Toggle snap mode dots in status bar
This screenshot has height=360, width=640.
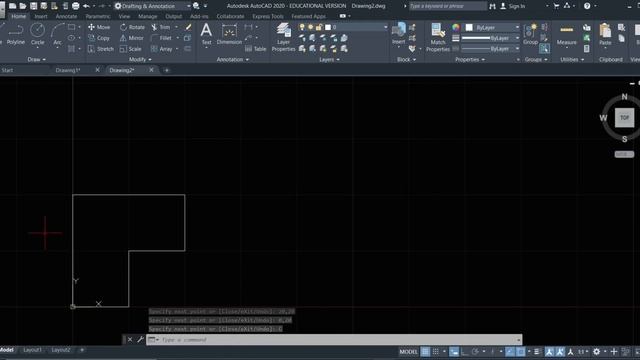436,351
